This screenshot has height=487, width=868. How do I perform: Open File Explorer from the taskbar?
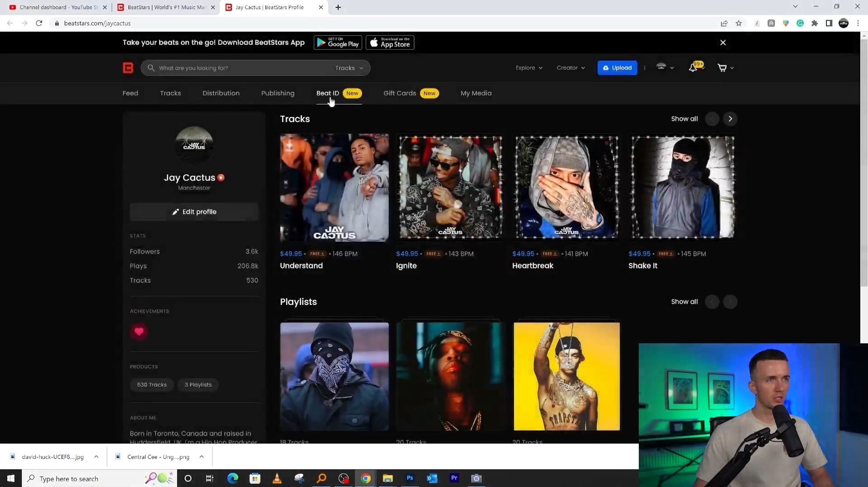[388, 478]
